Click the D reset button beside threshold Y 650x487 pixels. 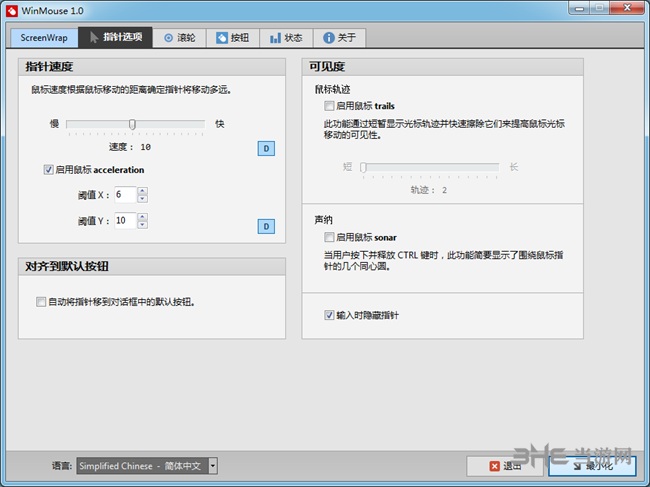click(x=267, y=227)
